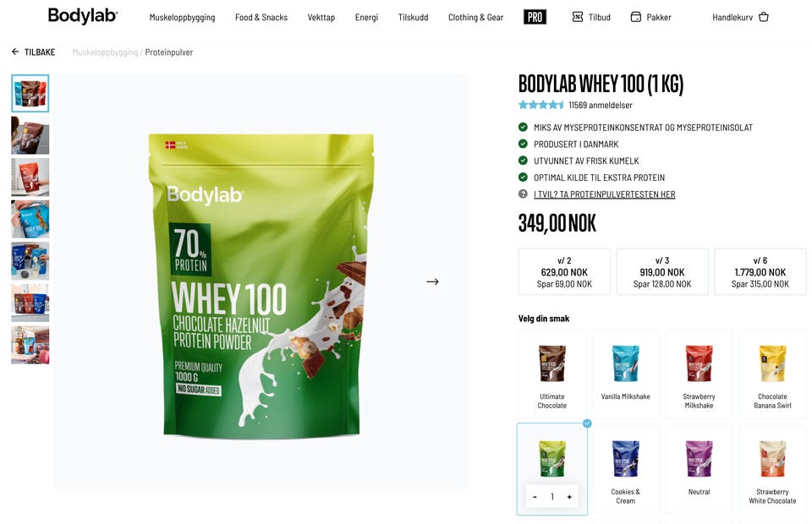View the red bag product thumbnail

tap(30, 177)
